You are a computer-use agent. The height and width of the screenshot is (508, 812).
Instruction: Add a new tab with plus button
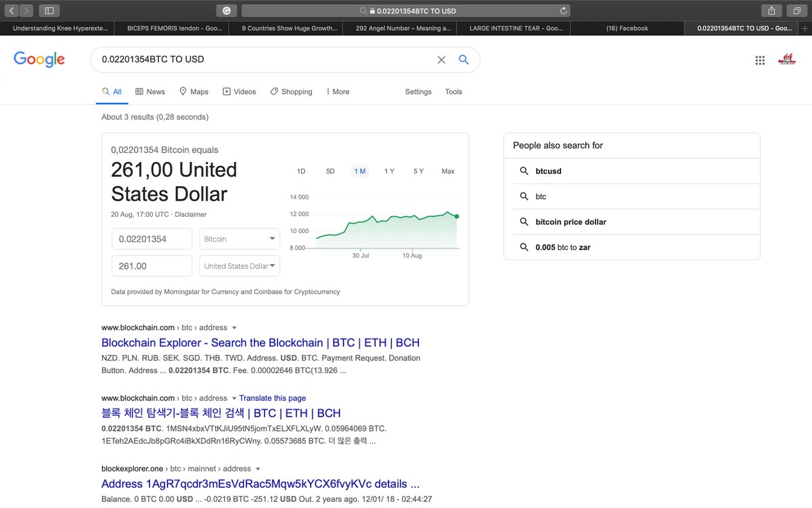tap(805, 28)
